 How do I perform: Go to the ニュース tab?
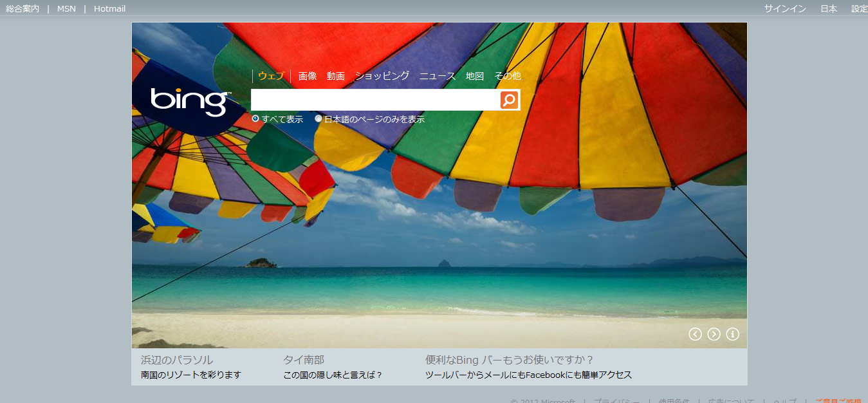(438, 76)
